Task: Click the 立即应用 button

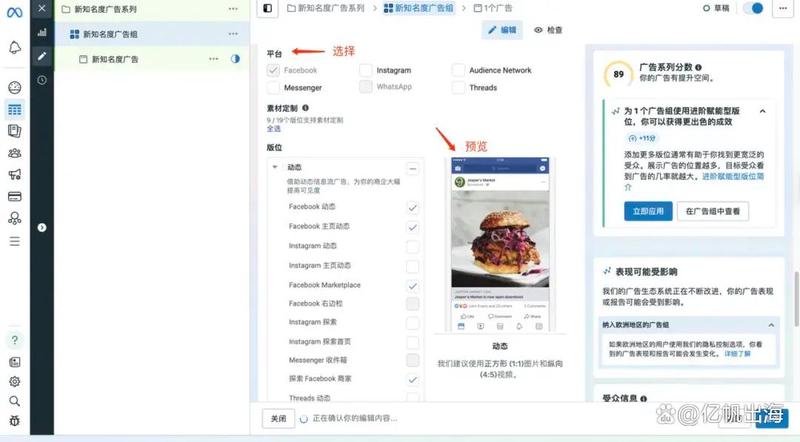Action: coord(647,211)
